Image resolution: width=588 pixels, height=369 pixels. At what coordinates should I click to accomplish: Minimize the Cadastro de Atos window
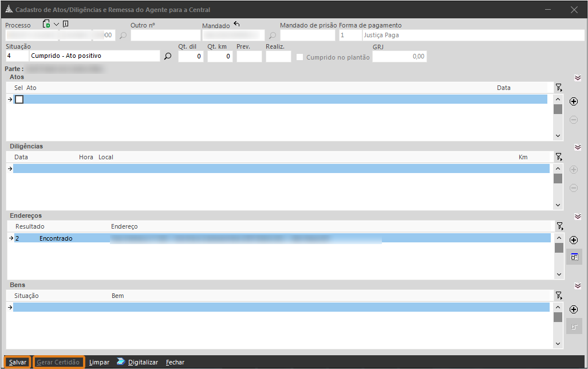pos(548,10)
